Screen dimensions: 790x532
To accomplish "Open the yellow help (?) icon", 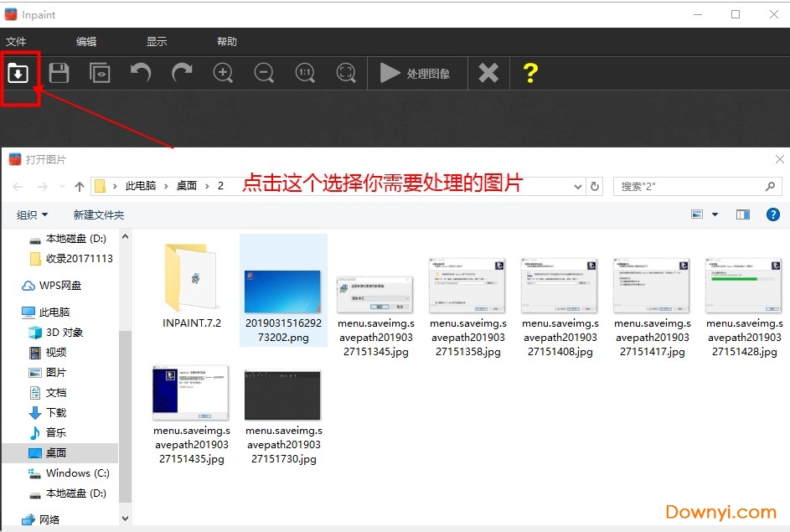I will [530, 73].
